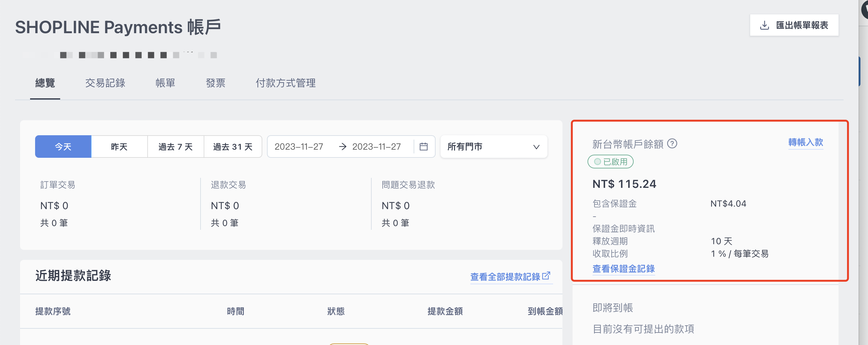
Task: Click the end date field after the arrow
Action: click(x=376, y=147)
